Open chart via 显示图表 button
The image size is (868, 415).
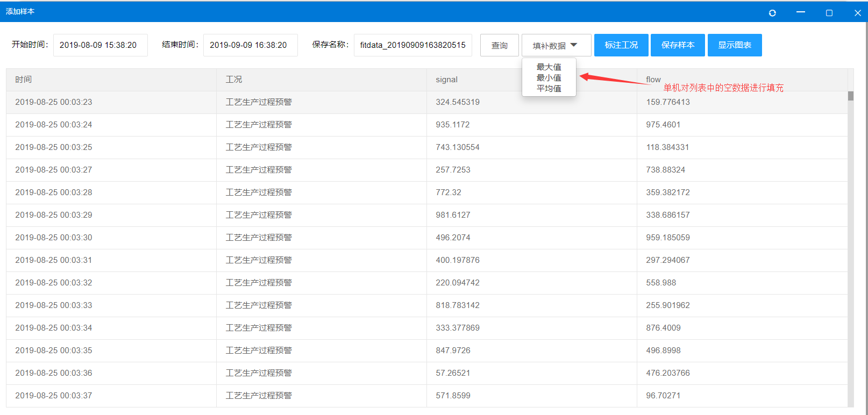[x=735, y=45]
